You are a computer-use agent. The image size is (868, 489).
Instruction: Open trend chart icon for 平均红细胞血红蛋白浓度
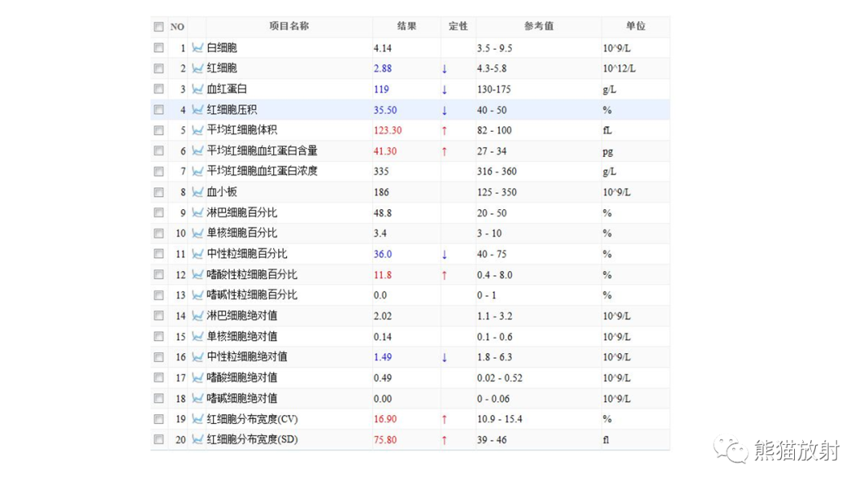[197, 171]
